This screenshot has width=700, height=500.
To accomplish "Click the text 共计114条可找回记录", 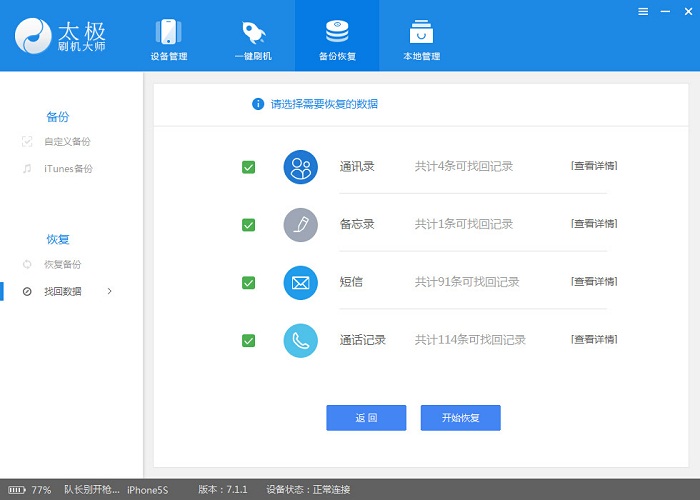I will 470,340.
